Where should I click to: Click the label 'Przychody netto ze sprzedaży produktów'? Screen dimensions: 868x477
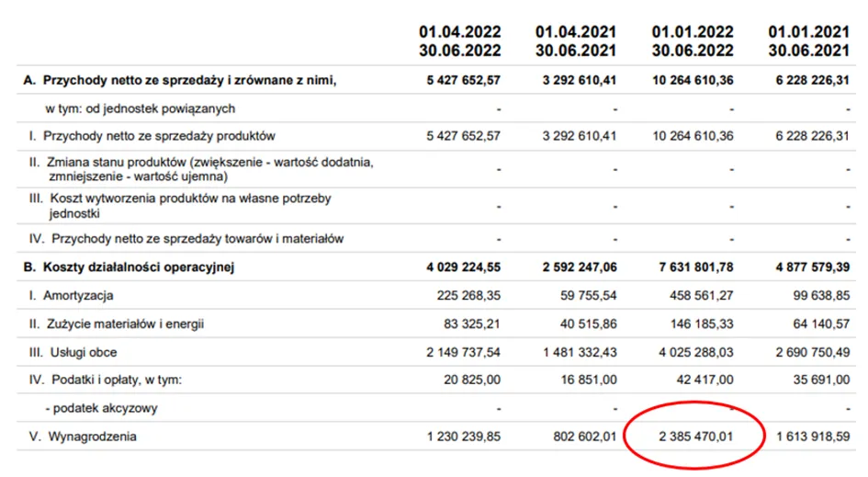159,136
